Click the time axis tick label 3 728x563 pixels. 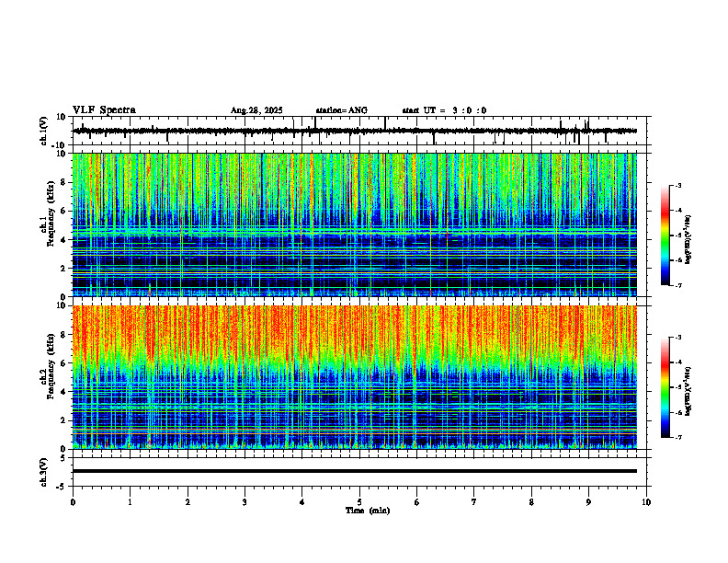(245, 502)
